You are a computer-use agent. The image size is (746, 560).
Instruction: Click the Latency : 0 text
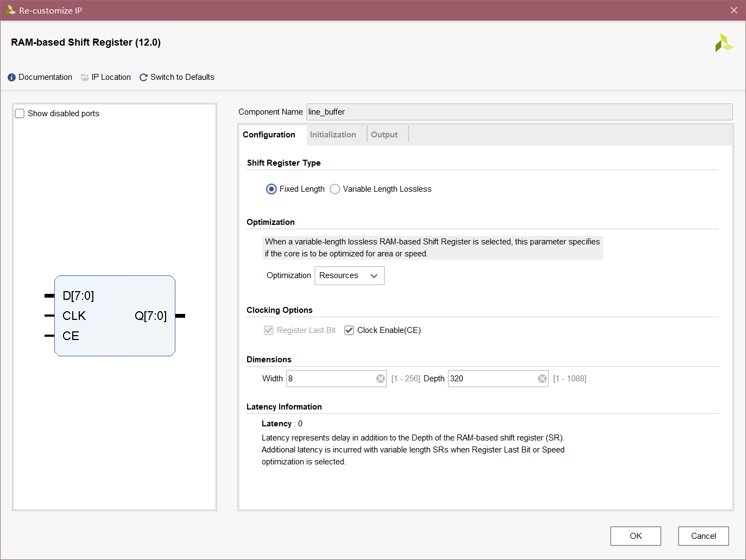click(282, 424)
